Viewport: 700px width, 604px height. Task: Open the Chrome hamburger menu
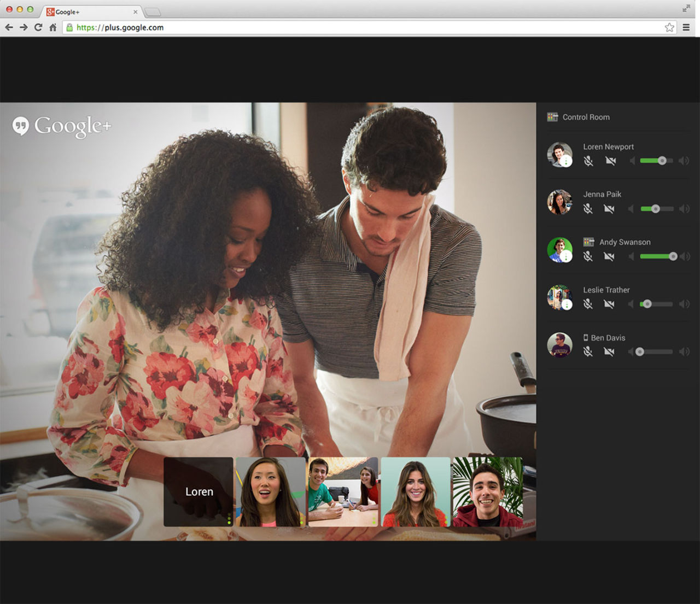click(x=686, y=27)
